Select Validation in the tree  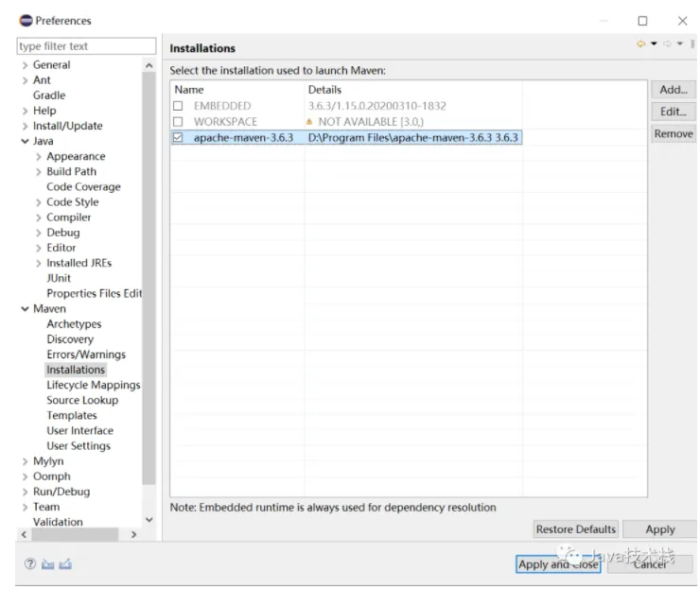(58, 522)
